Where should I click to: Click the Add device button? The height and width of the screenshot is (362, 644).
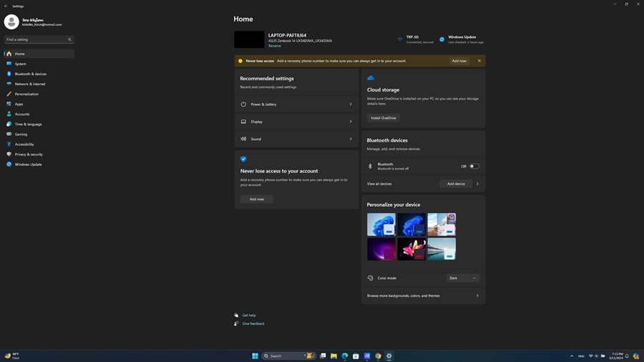click(456, 184)
